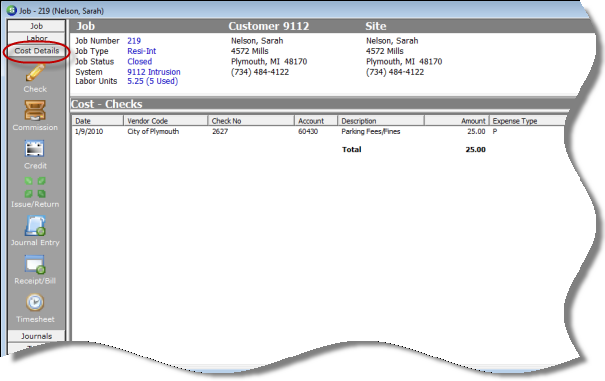The height and width of the screenshot is (381, 605).
Task: Click the bold Total 25.00 value
Action: 475,149
